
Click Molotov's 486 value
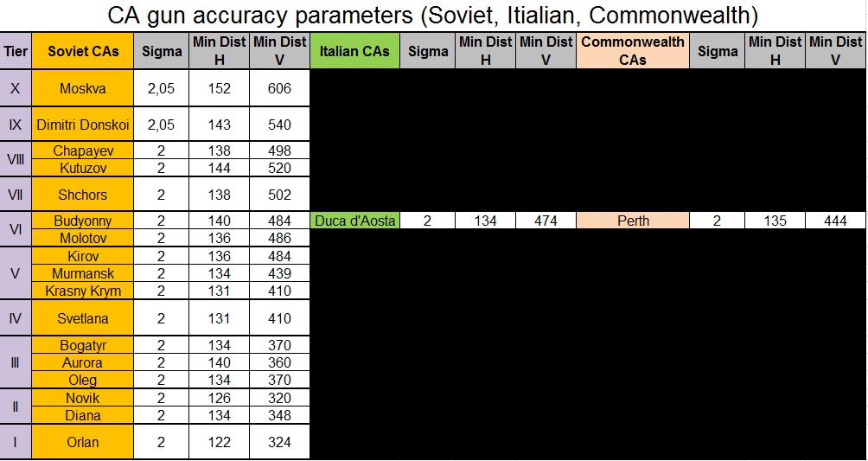click(x=279, y=238)
